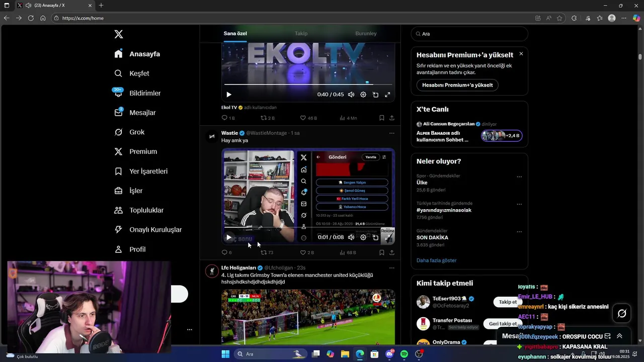Open account menu three dots in sidebar
This screenshot has width=644, height=362.
coord(190,330)
